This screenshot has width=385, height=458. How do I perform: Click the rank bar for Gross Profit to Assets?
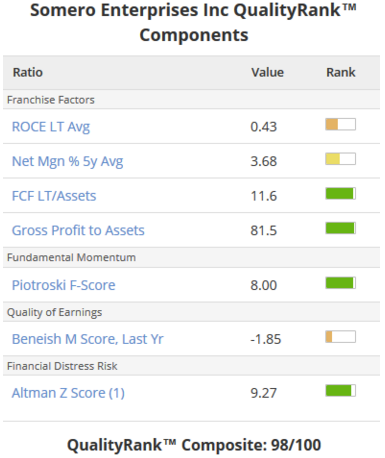[340, 228]
